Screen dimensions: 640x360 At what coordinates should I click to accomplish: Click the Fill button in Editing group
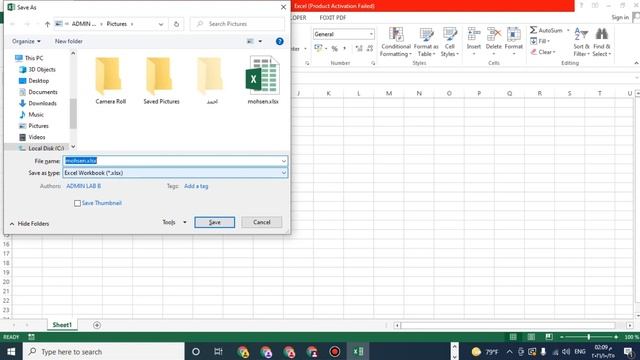coord(540,41)
